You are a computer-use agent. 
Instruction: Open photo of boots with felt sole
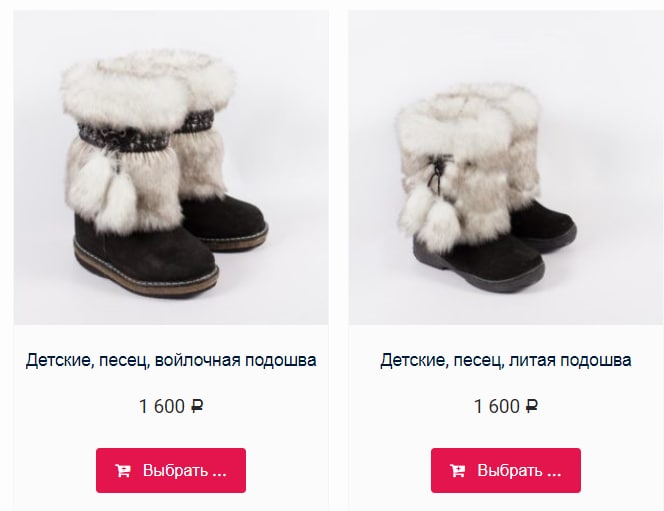pyautogui.click(x=171, y=168)
